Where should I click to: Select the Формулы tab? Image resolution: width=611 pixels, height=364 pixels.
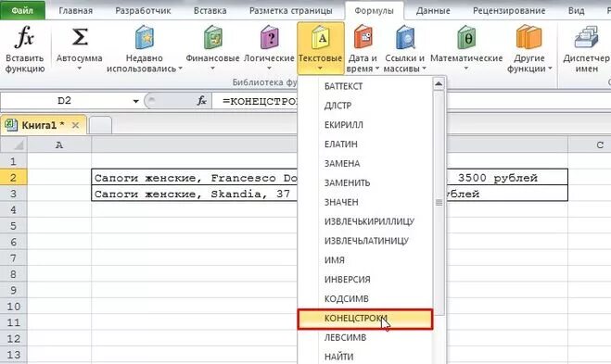[x=374, y=10]
